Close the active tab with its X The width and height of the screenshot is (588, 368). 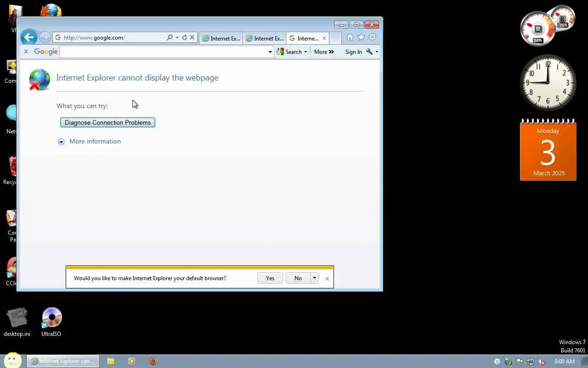(x=324, y=39)
